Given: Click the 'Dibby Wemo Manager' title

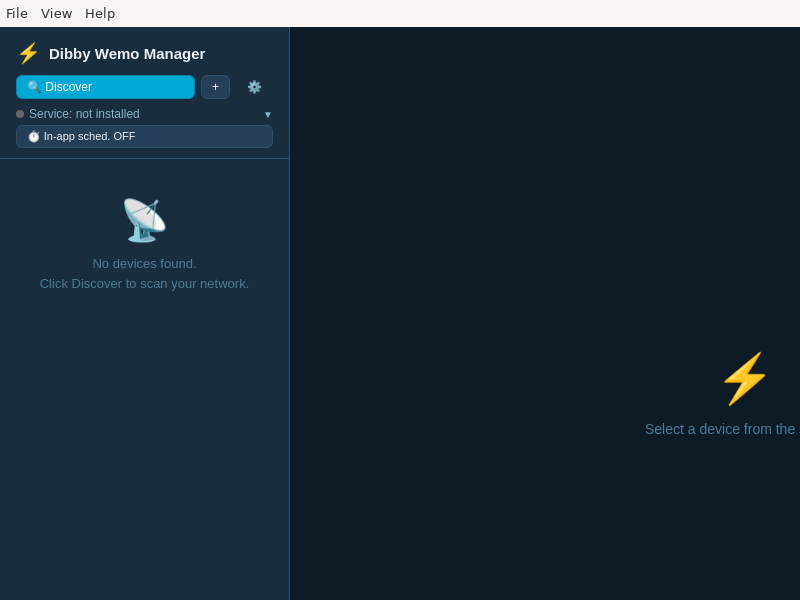Looking at the screenshot, I should pos(127,54).
